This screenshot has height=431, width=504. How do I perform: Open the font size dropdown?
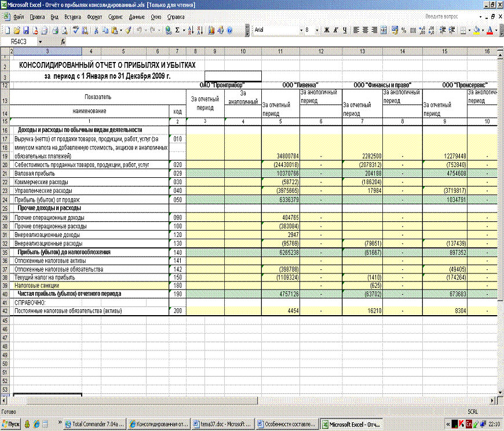tap(316, 30)
